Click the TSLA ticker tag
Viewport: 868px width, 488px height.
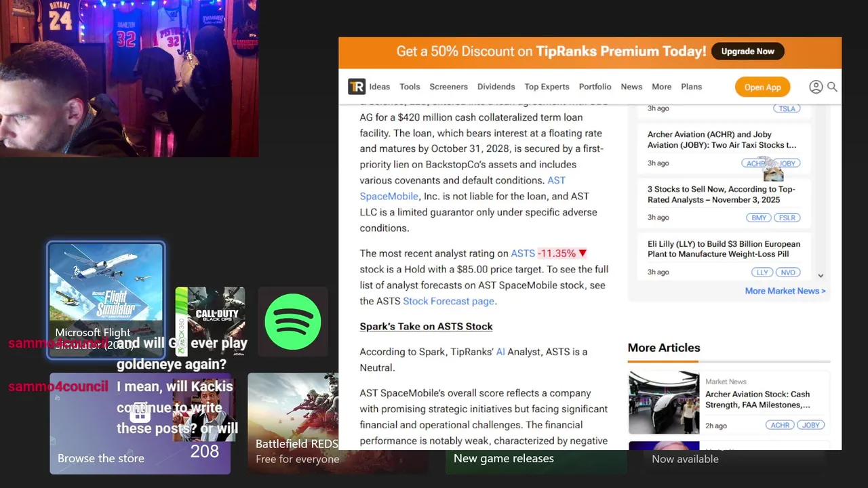click(787, 108)
